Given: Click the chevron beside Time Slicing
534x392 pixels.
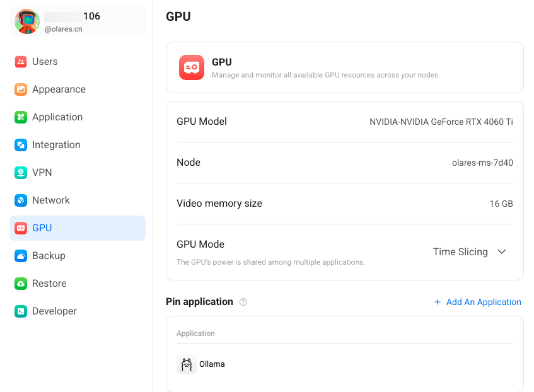Looking at the screenshot, I should 502,252.
